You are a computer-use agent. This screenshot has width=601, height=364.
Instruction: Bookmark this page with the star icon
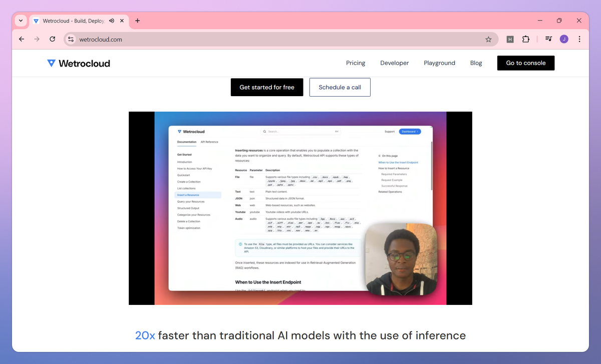click(x=488, y=39)
